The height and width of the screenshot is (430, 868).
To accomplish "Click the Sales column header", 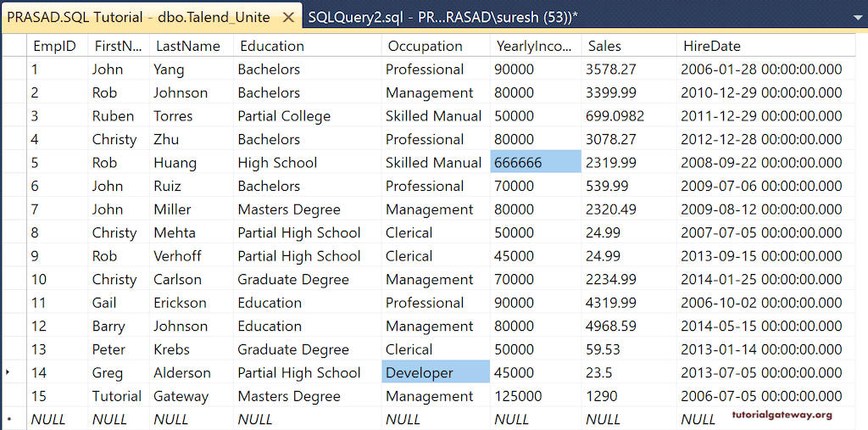I will pos(604,46).
